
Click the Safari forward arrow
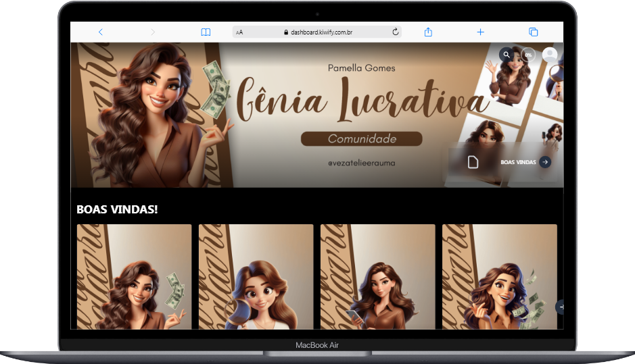pos(153,32)
